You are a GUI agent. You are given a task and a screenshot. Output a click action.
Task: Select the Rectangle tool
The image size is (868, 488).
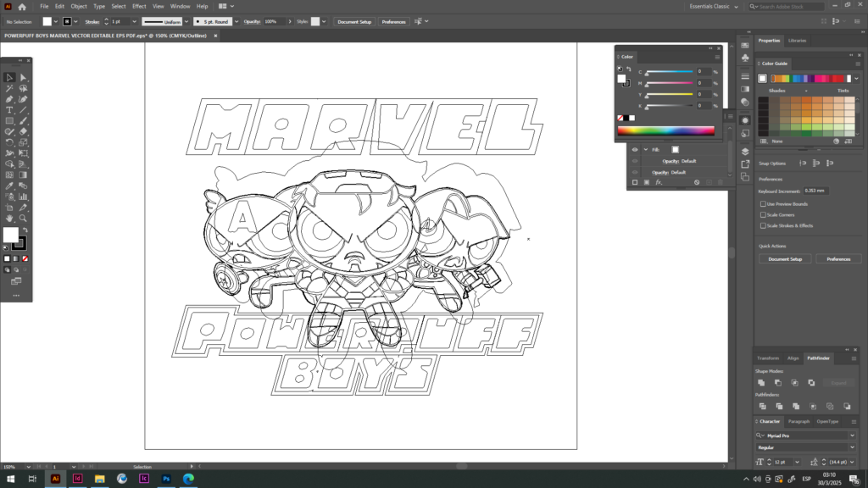(x=9, y=120)
